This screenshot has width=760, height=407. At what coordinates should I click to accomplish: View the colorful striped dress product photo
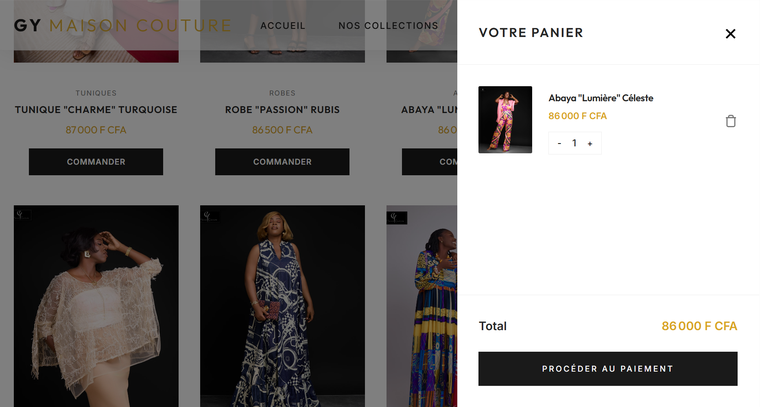[x=422, y=306]
